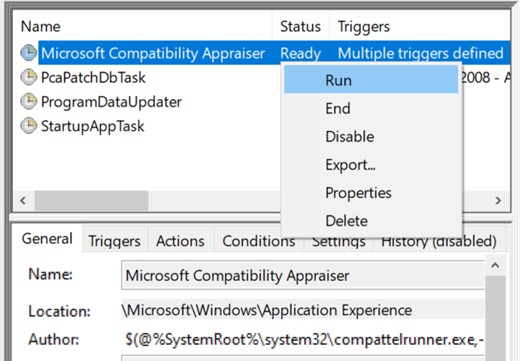Open the History (disabled) tab
Screen dimensions: 520x361
pyautogui.click(x=439, y=243)
